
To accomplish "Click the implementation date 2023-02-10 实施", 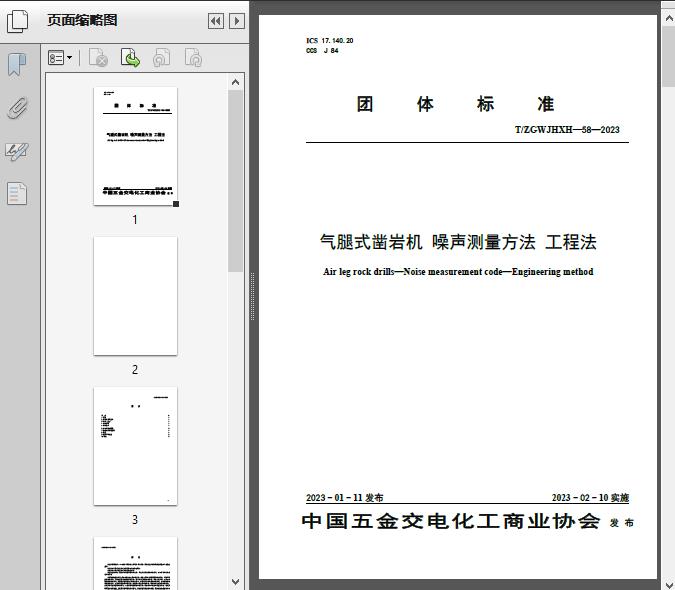I will click(590, 497).
